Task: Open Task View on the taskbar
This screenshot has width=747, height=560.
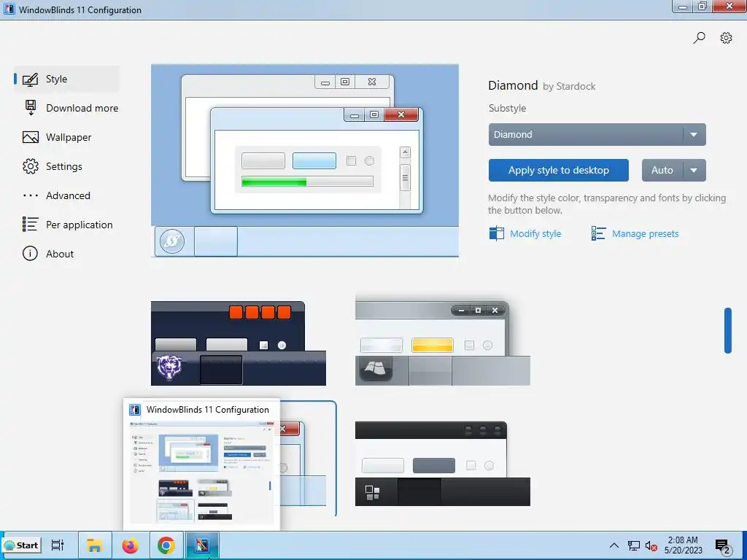Action: pyautogui.click(x=58, y=545)
